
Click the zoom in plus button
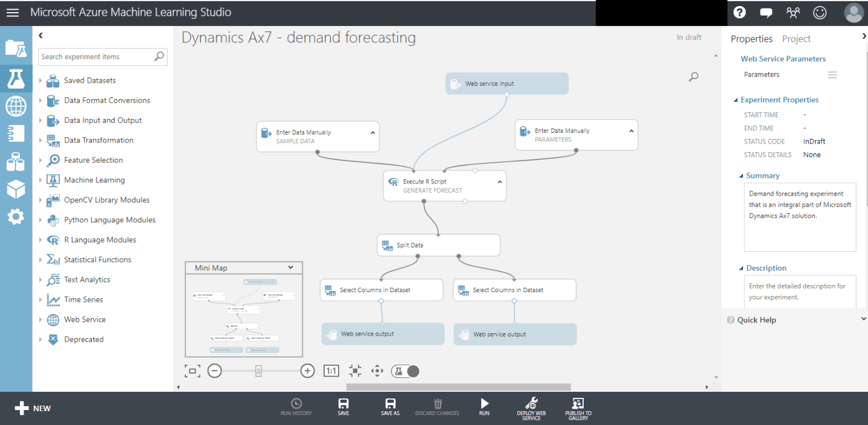[x=307, y=371]
